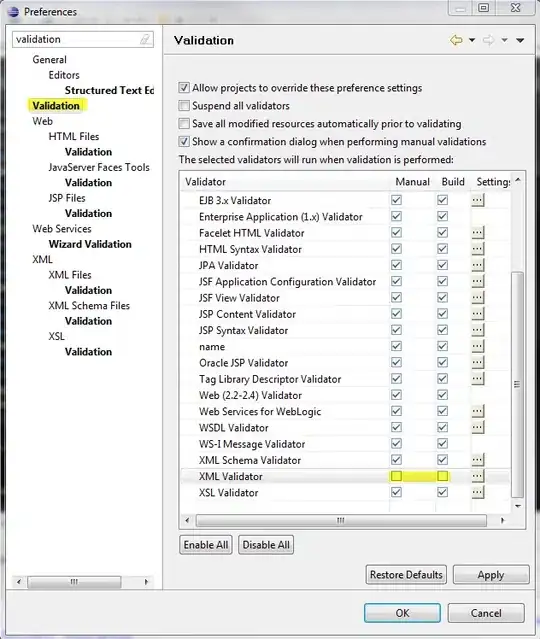This screenshot has width=540, height=639.
Task: Open settings for HTML Syntax Validator
Action: (x=478, y=249)
